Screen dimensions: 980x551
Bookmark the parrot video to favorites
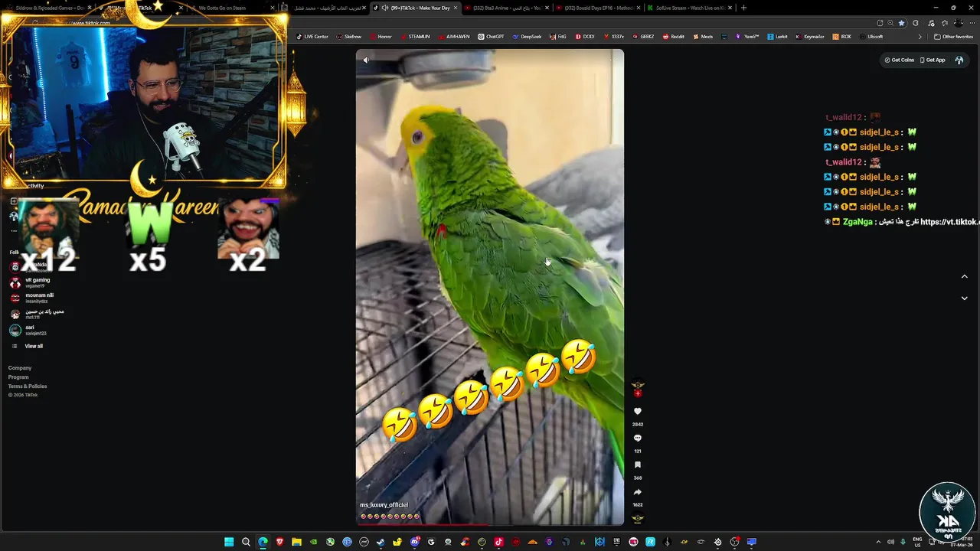tap(638, 465)
